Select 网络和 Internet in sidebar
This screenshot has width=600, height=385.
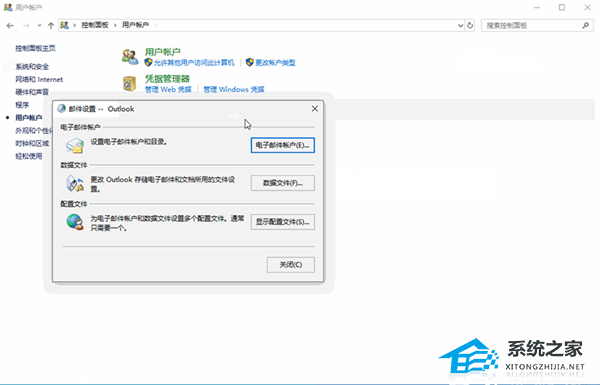pyautogui.click(x=39, y=80)
